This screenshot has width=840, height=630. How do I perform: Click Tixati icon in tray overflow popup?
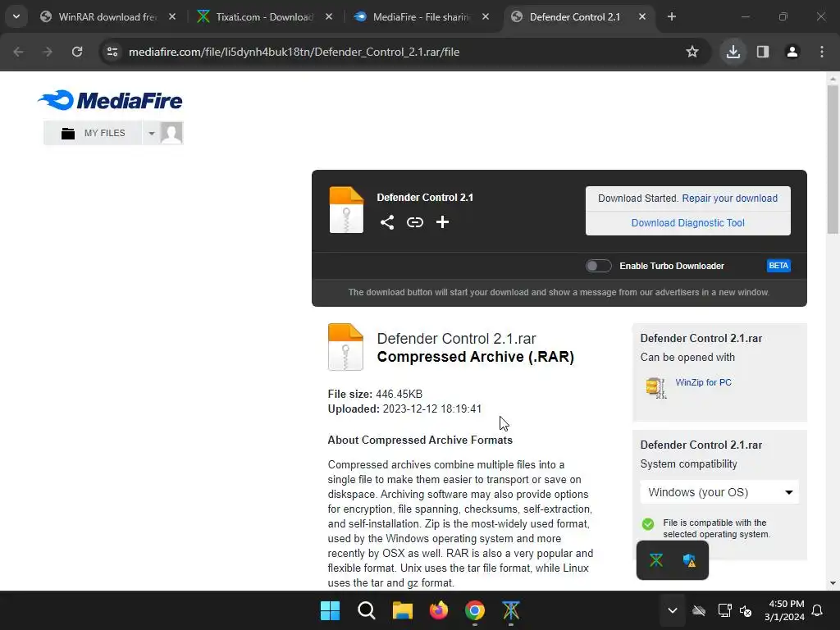[x=656, y=560]
